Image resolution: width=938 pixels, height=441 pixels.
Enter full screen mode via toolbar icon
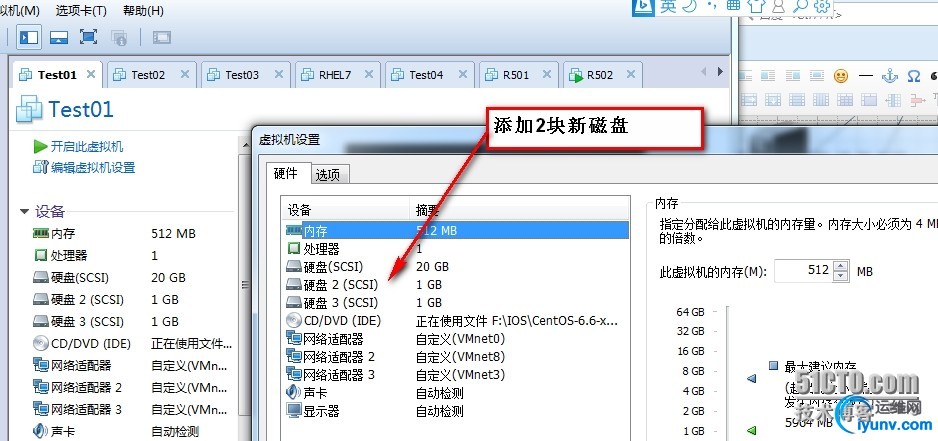point(89,37)
